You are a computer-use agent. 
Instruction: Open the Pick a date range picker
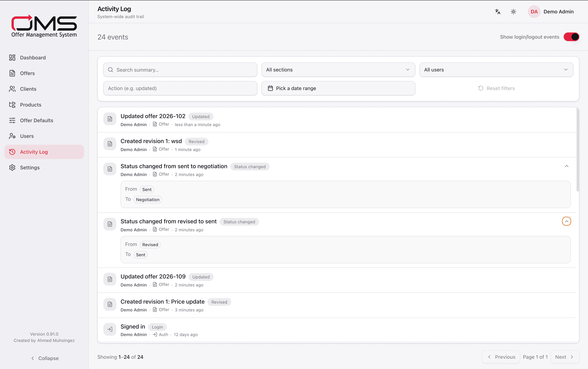tap(338, 88)
